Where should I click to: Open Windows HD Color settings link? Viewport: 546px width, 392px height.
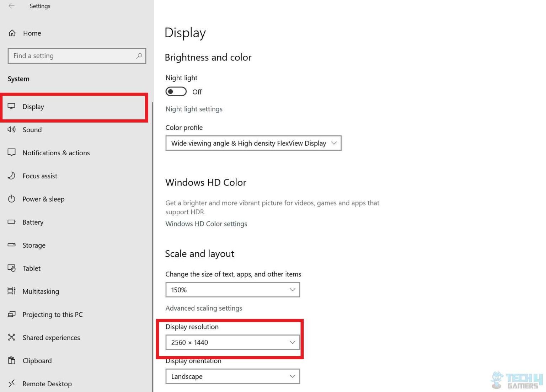click(206, 224)
